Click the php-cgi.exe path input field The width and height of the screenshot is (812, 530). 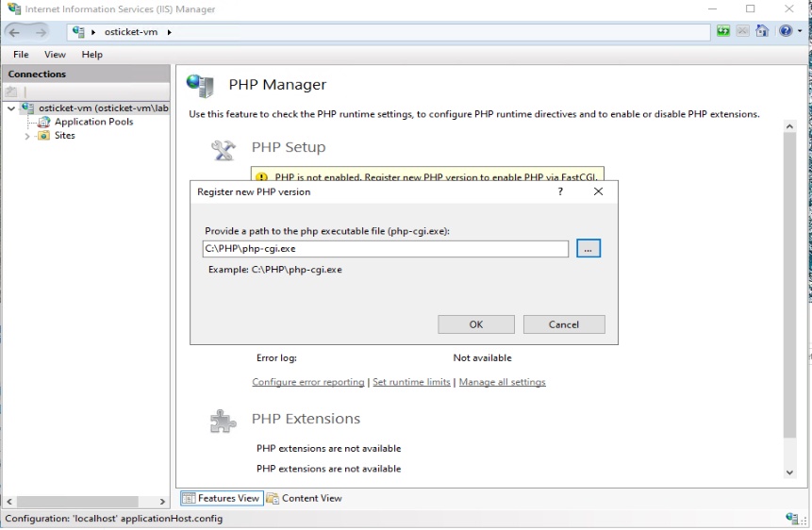pos(386,249)
